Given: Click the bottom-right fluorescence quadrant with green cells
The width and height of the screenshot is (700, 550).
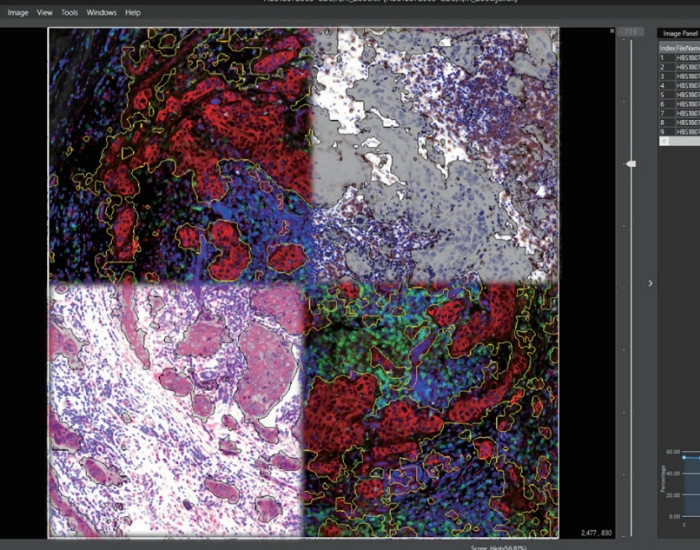Looking at the screenshot, I should click(431, 409).
